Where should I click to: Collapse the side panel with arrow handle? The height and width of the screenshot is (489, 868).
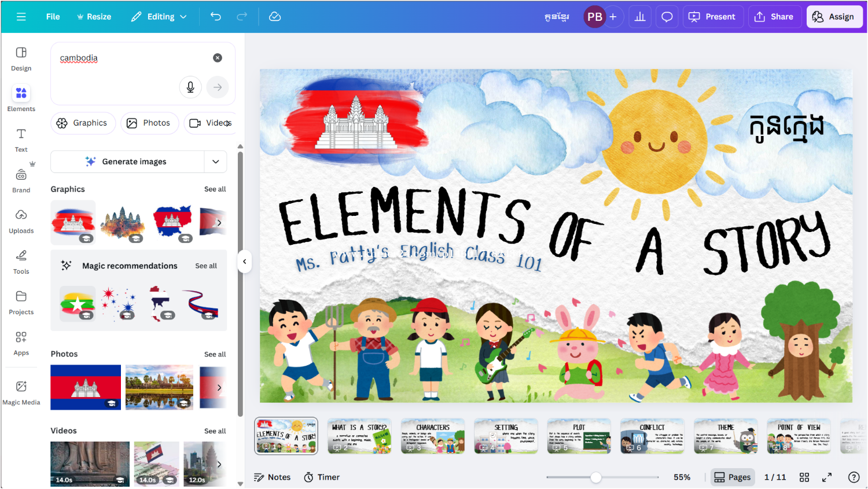(245, 262)
